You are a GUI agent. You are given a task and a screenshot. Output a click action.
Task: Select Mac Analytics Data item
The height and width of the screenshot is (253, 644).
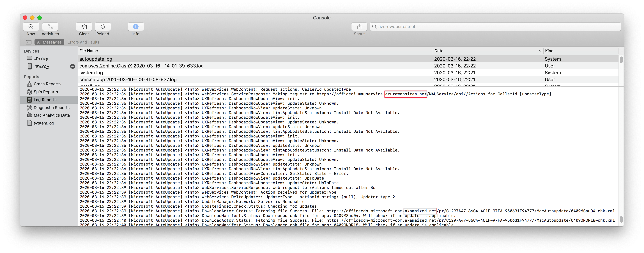[x=52, y=115]
